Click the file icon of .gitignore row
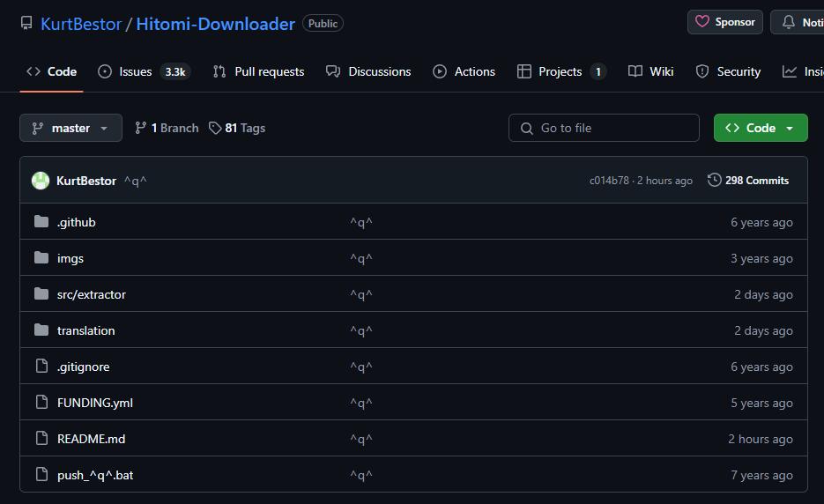Image resolution: width=824 pixels, height=504 pixels. pyautogui.click(x=41, y=366)
